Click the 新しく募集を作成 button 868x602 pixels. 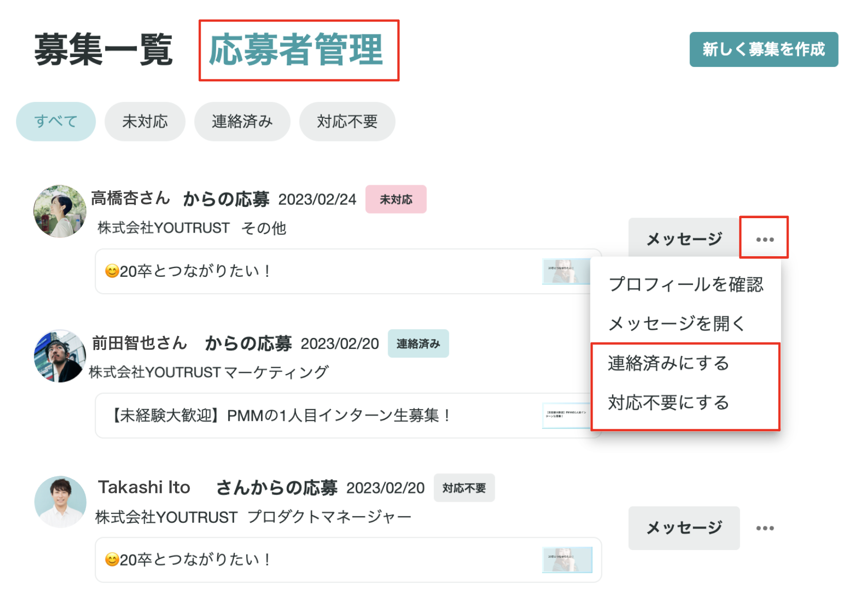pos(763,49)
